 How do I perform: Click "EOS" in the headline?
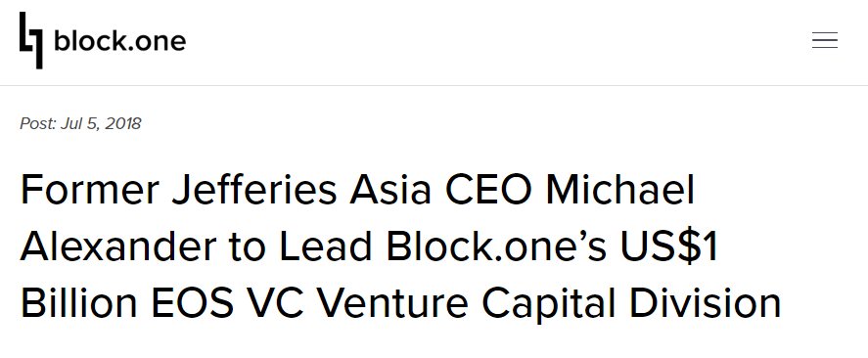point(192,303)
